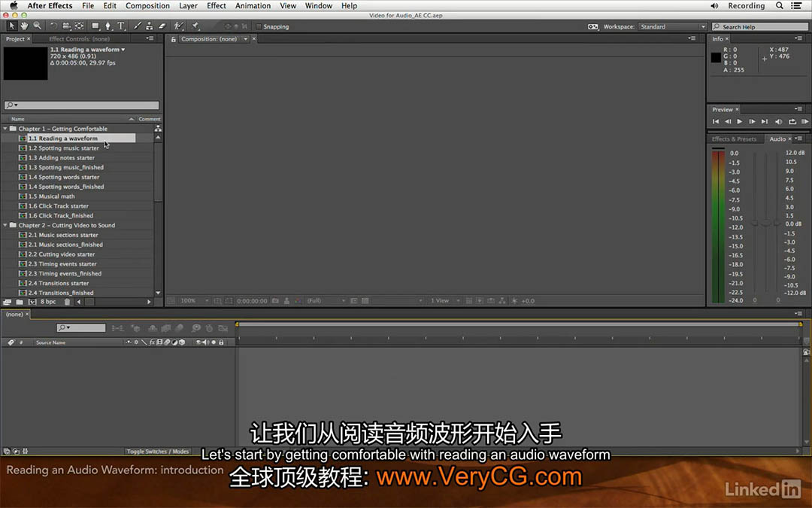Select the Type text tool
The image size is (812, 508).
click(x=120, y=26)
